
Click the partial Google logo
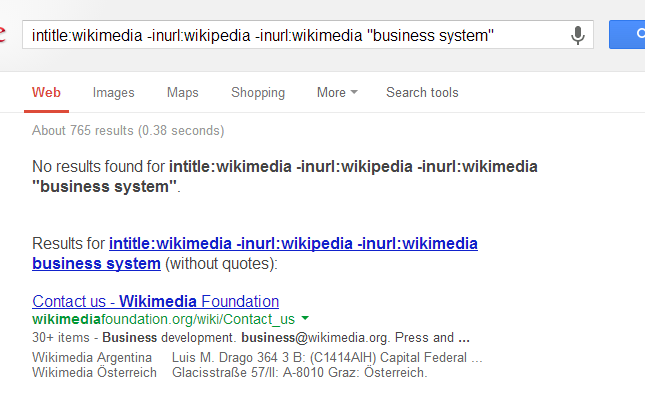(x=2, y=35)
